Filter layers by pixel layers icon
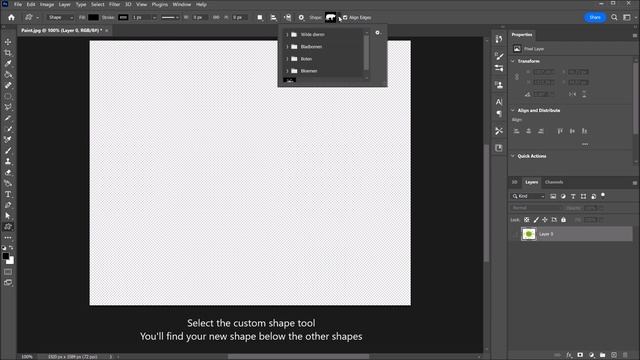Image resolution: width=640 pixels, height=360 pixels. (553, 196)
